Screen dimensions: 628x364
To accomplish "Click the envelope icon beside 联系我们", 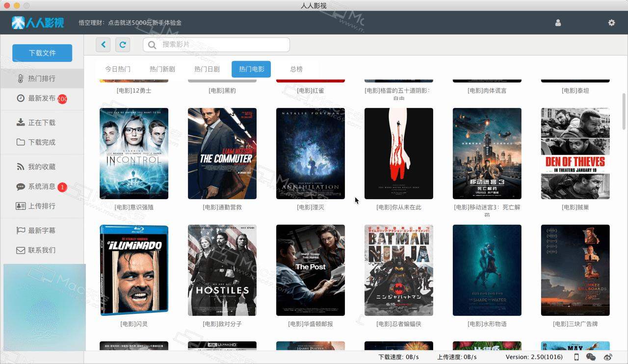I will (21, 250).
